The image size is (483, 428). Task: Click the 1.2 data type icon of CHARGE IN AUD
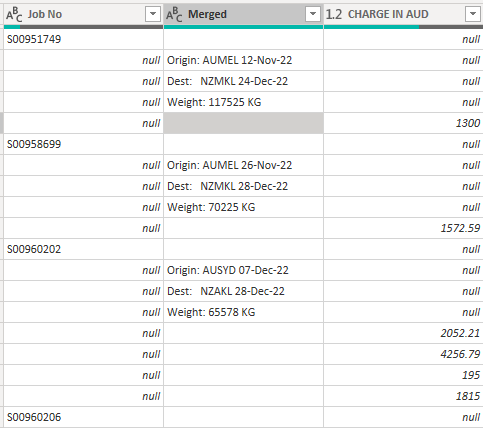pos(334,14)
